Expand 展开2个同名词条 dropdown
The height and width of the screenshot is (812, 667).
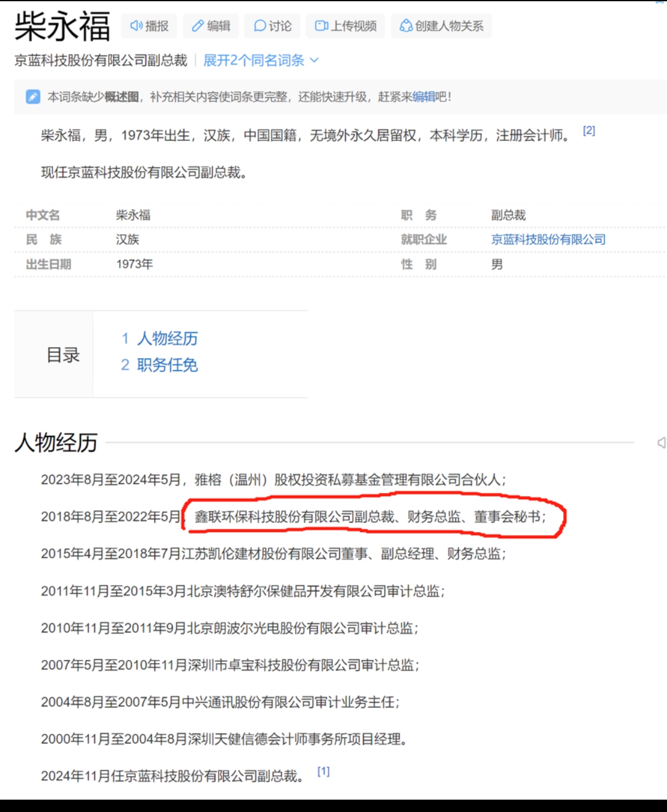click(x=261, y=60)
